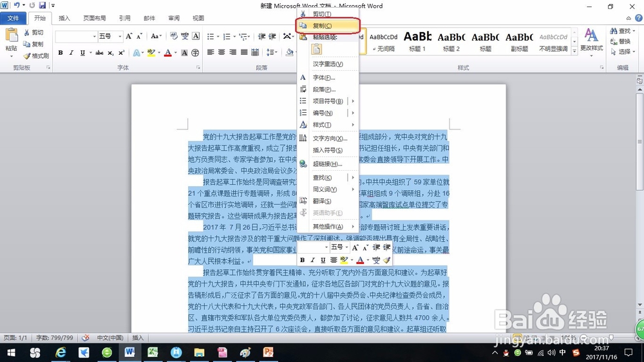Click the mini toolbar Center alignment icon

[334, 260]
